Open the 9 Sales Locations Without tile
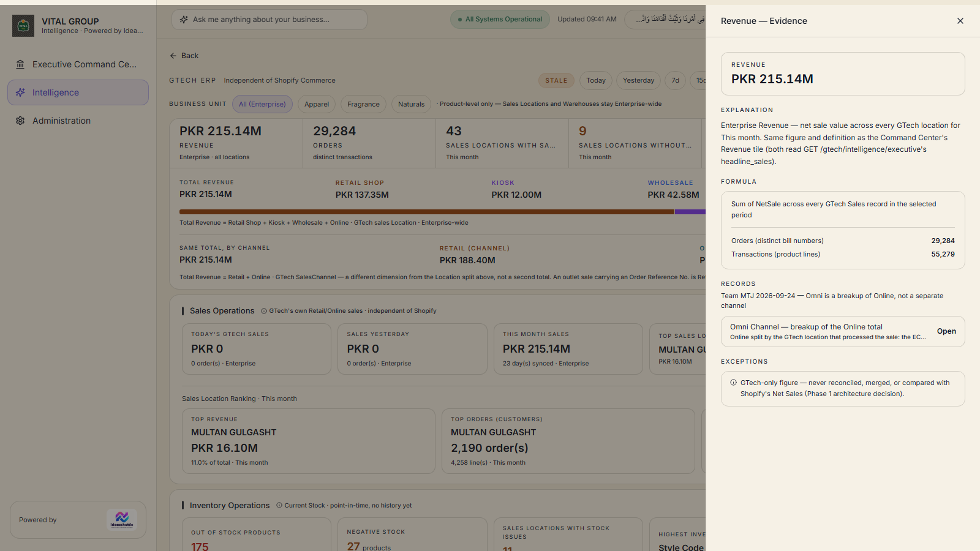 point(635,143)
